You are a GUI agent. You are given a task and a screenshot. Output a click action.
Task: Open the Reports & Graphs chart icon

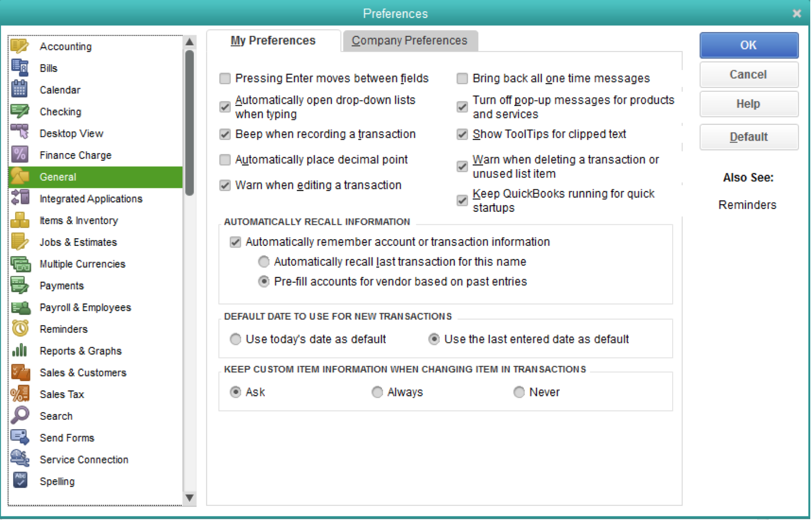(x=19, y=350)
